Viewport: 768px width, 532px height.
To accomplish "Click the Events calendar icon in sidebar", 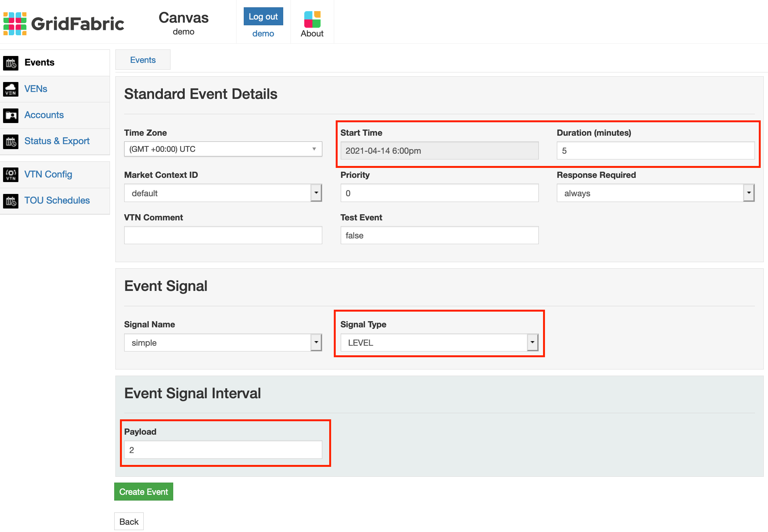I will pyautogui.click(x=11, y=63).
